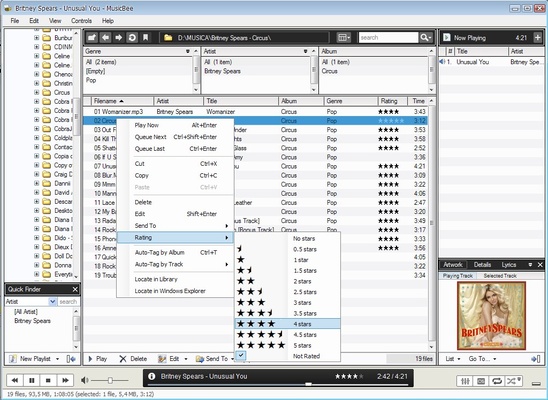Open the Controls menu
This screenshot has width=548, height=400.
click(81, 21)
